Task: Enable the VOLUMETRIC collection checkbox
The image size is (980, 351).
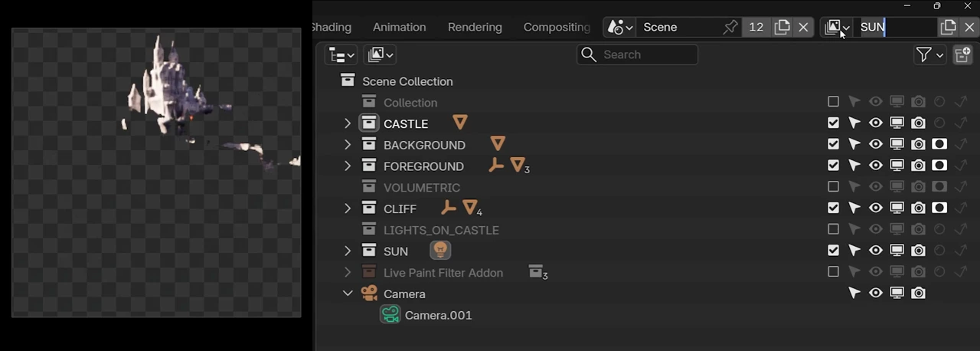Action: (833, 187)
